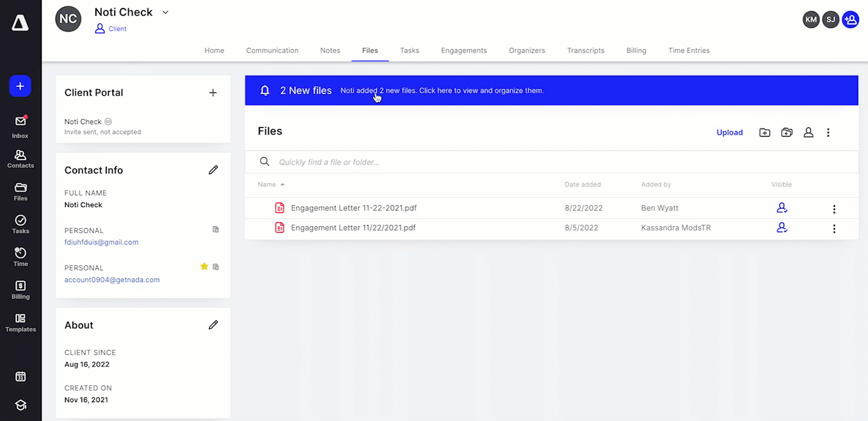The image size is (868, 421).
Task: Open Billing in the left sidebar
Action: (x=20, y=291)
